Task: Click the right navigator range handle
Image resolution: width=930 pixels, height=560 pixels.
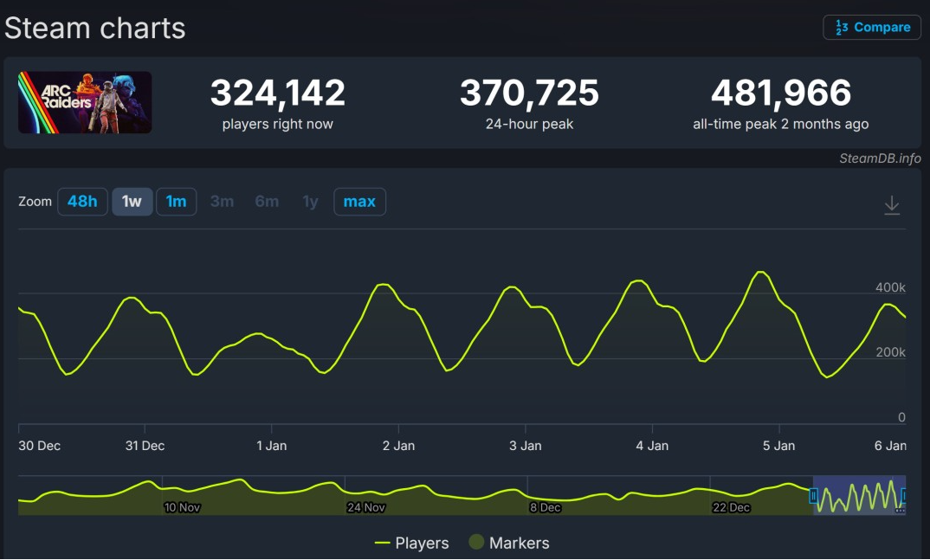Action: click(905, 495)
